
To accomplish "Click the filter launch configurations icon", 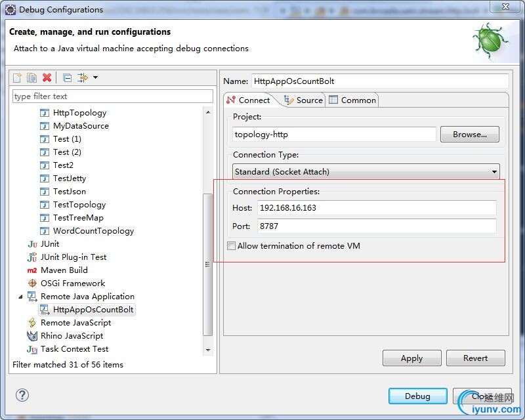I will [83, 77].
